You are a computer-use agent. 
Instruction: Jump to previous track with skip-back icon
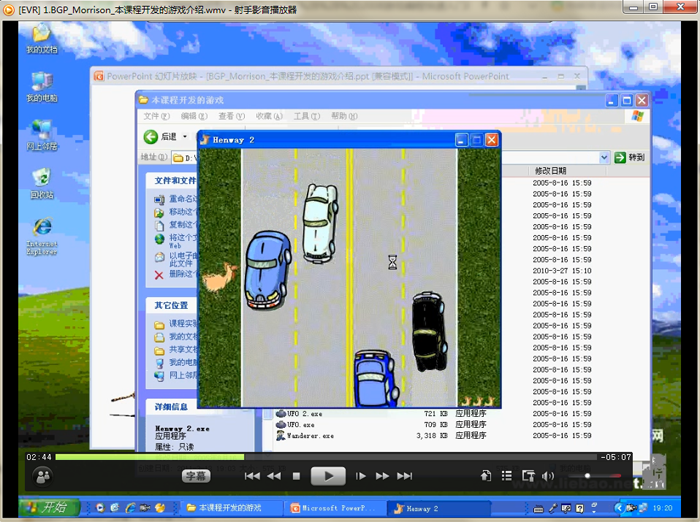pyautogui.click(x=252, y=476)
